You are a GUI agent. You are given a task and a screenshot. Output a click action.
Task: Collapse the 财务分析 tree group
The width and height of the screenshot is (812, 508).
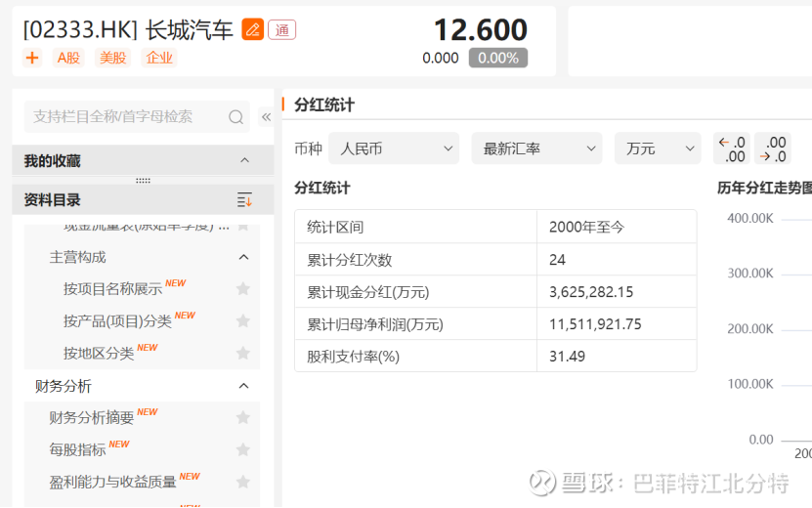tap(244, 385)
